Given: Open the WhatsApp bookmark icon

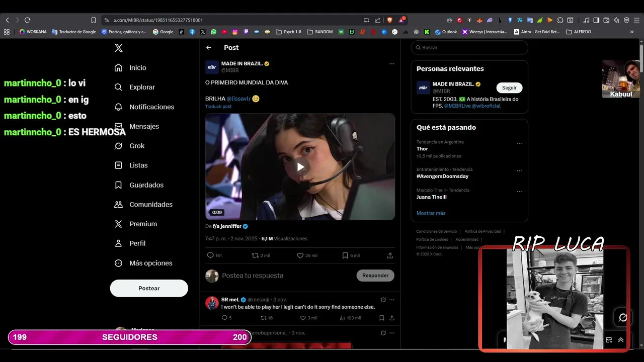Looking at the screenshot, I should tap(214, 32).
